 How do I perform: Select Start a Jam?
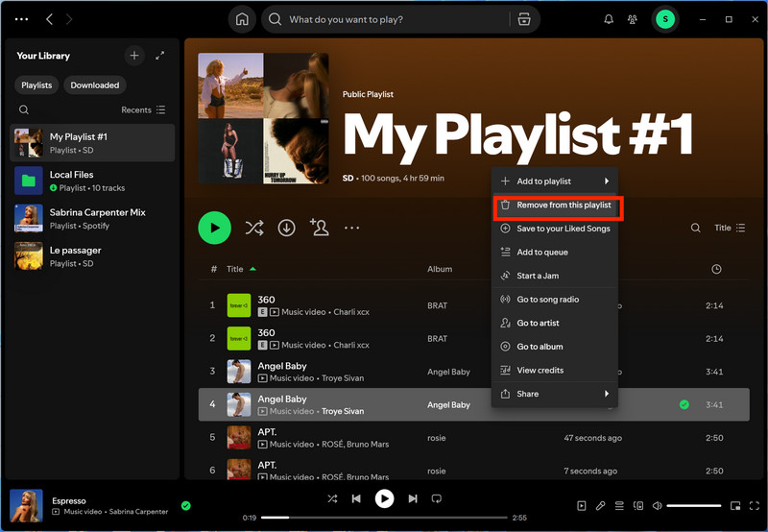555,276
